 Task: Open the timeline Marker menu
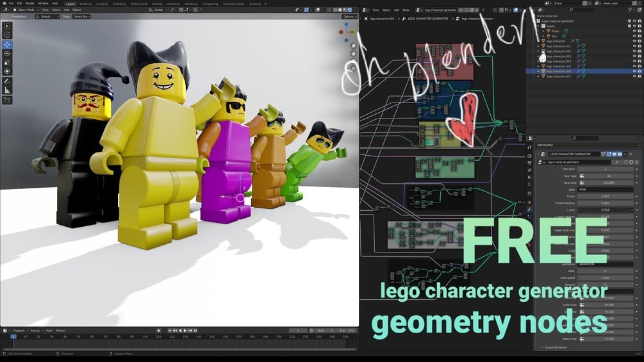tap(60, 331)
